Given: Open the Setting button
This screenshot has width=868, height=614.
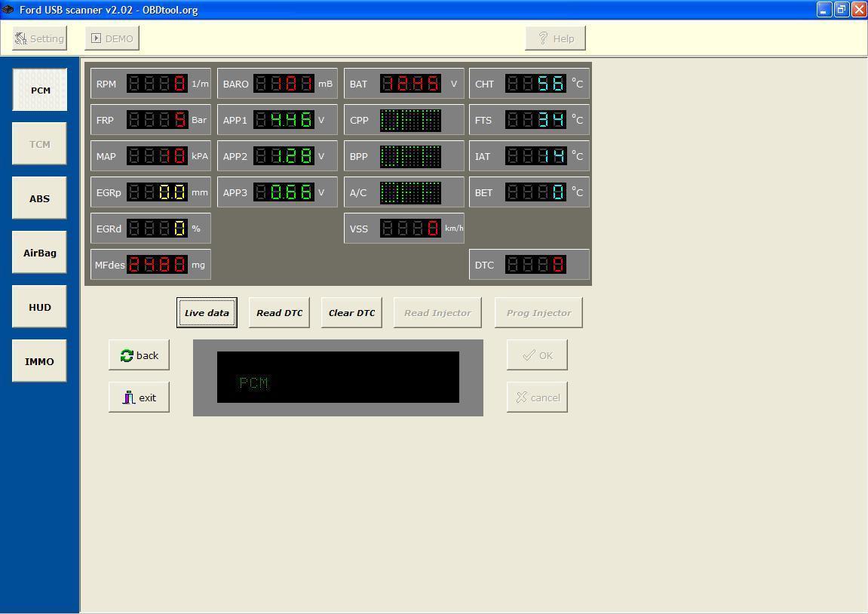Looking at the screenshot, I should (40, 38).
